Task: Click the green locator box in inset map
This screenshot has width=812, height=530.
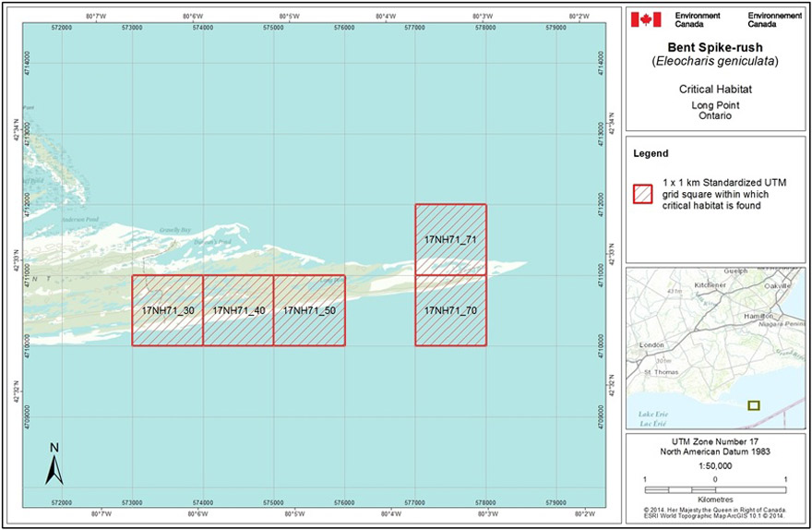Action: (753, 404)
